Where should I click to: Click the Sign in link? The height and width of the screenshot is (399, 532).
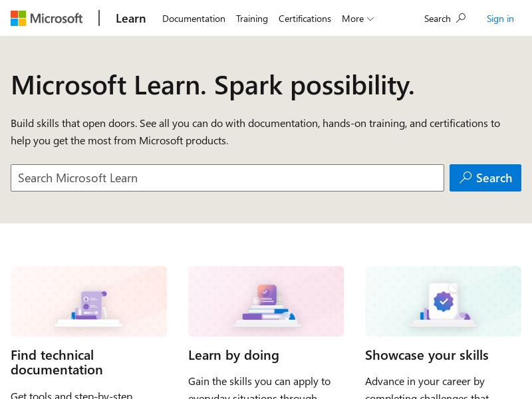coord(500,19)
